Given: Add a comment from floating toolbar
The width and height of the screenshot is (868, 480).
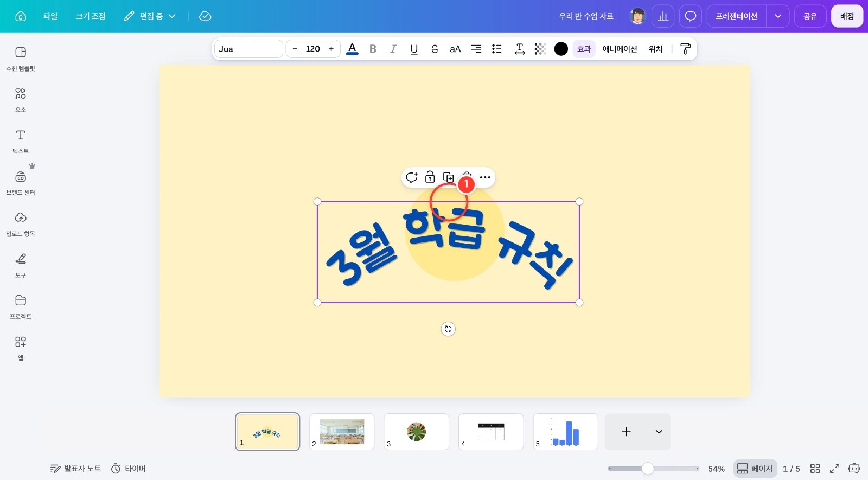Looking at the screenshot, I should [x=412, y=177].
